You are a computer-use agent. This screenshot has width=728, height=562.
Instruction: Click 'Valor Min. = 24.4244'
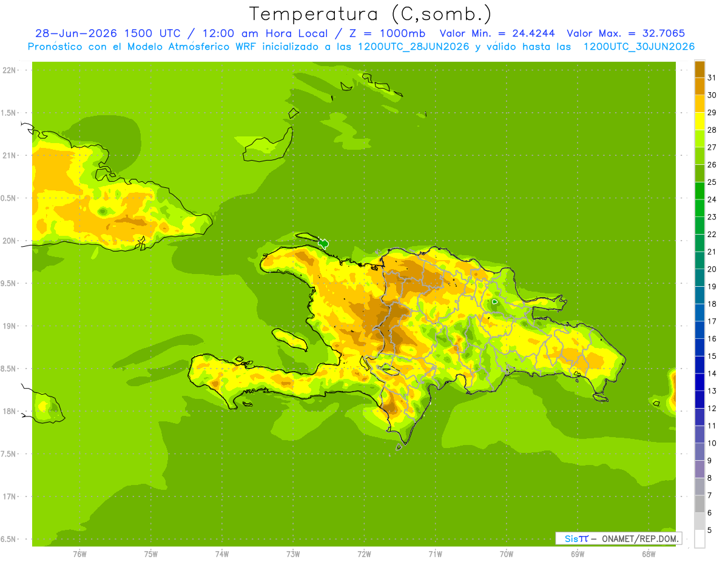point(497,33)
